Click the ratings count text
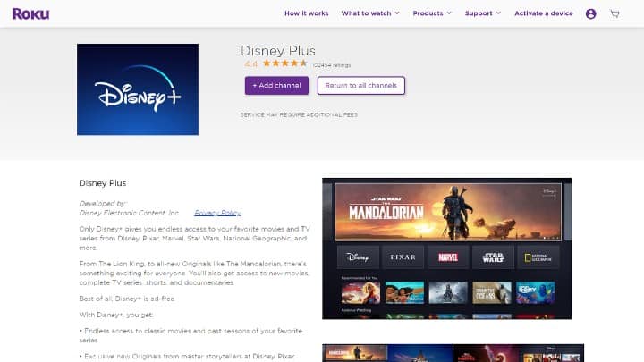 point(332,65)
